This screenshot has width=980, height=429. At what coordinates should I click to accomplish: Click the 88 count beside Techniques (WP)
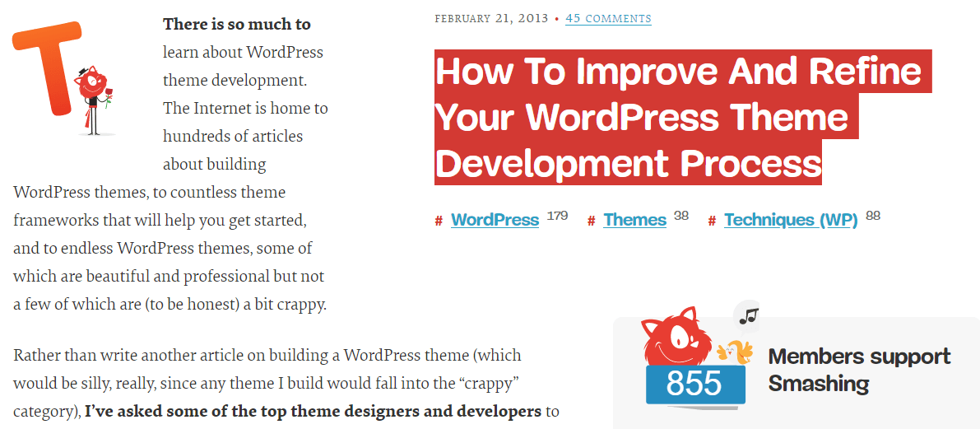pos(873,216)
